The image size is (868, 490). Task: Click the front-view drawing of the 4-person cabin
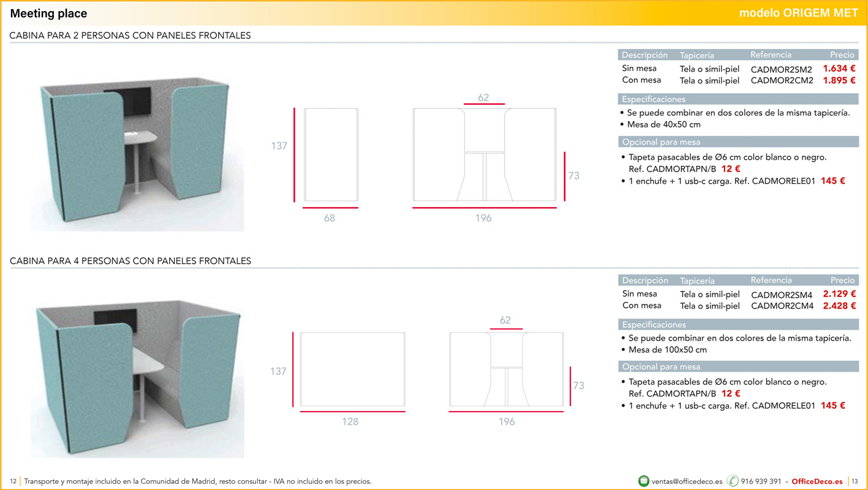coord(506,369)
